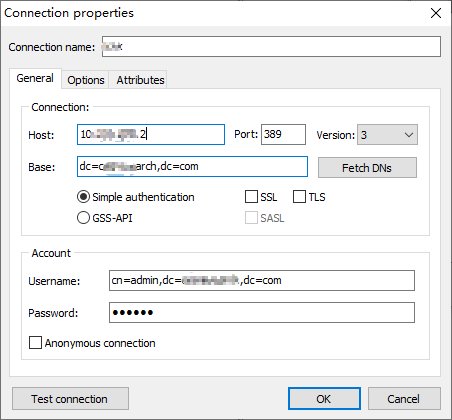Click the Test connection button

pos(70,399)
